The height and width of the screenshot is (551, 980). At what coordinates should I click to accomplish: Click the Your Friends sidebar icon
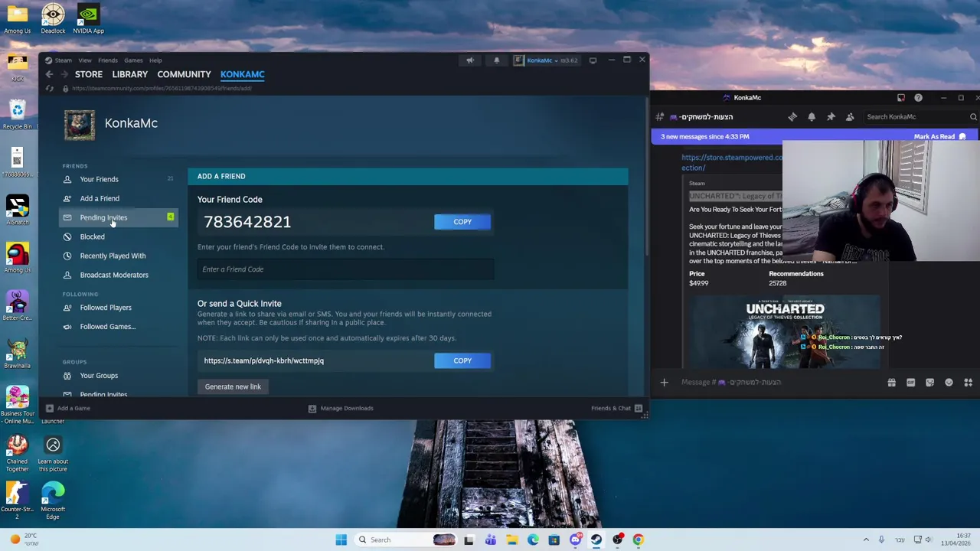click(x=67, y=179)
